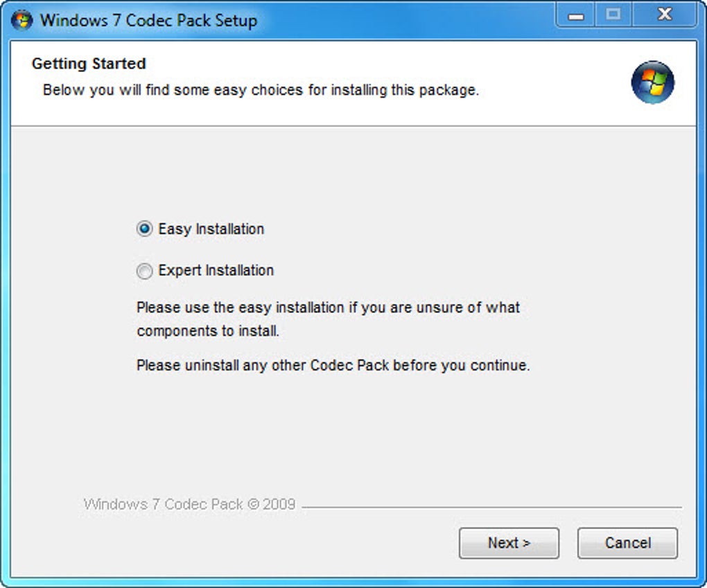Click the "Please uninstall any other Codec Pack" notice
Viewport: 707px width, 588px height.
click(333, 365)
